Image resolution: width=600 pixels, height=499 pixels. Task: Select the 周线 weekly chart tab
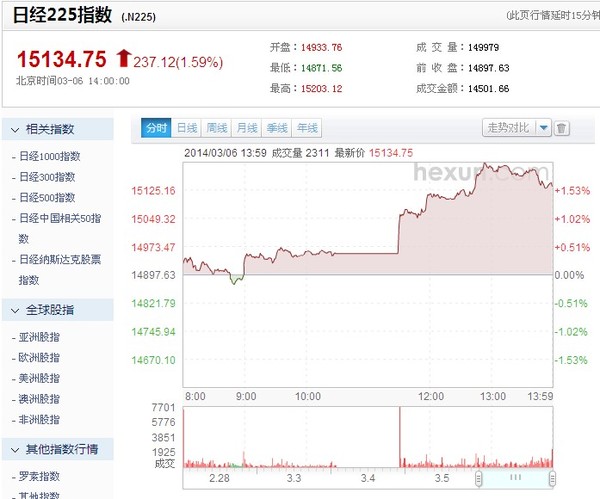coord(217,128)
